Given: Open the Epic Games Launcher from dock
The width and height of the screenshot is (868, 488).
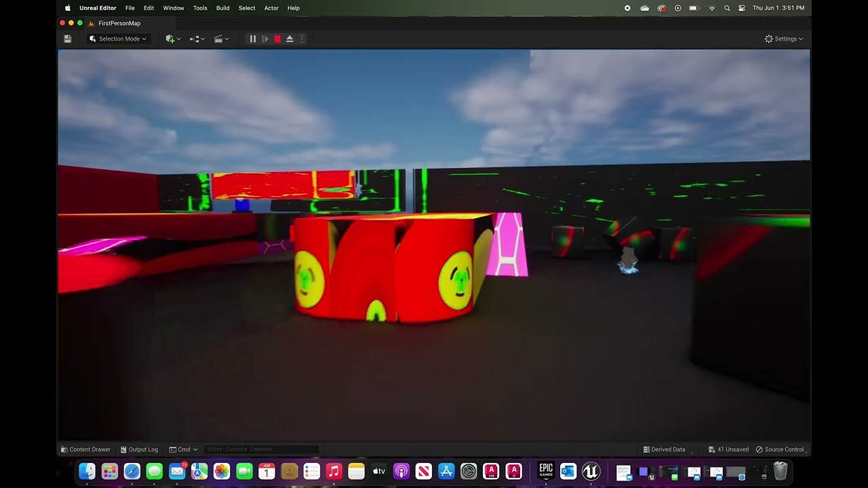Looking at the screenshot, I should (546, 471).
